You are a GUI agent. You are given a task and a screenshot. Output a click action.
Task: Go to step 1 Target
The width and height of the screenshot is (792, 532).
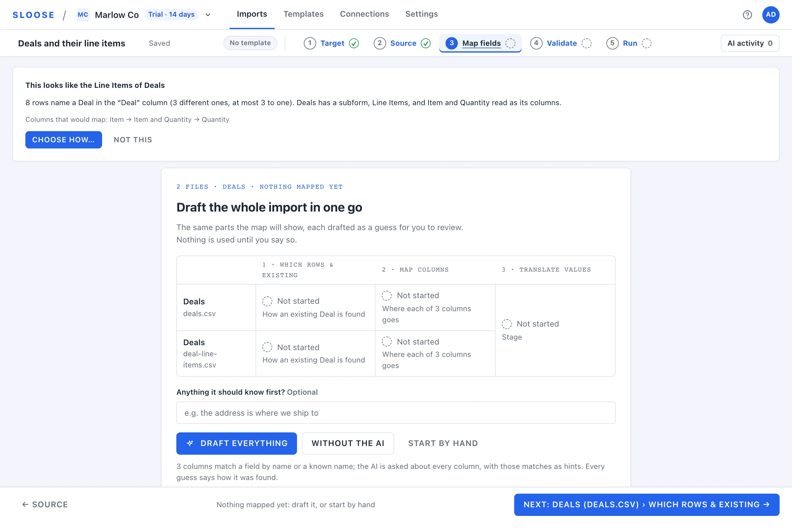click(x=332, y=43)
